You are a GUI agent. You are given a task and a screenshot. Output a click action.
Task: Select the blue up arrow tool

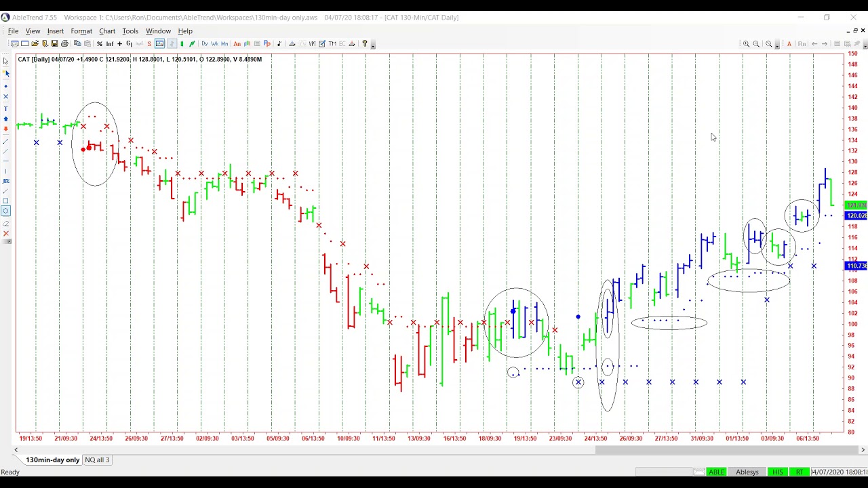click(5, 119)
